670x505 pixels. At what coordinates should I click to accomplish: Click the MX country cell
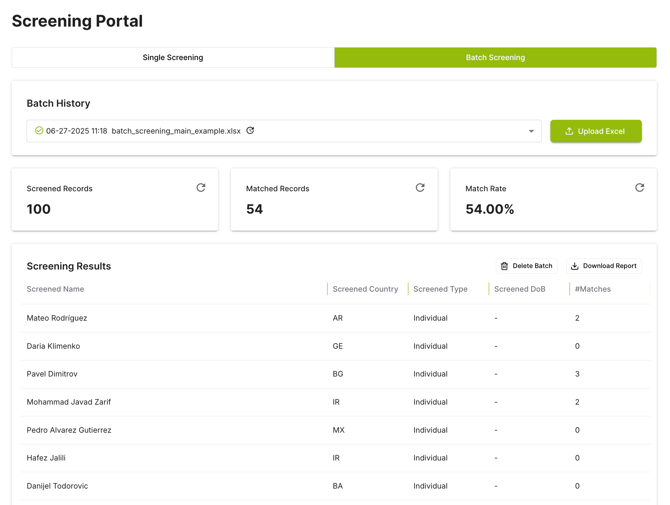338,430
